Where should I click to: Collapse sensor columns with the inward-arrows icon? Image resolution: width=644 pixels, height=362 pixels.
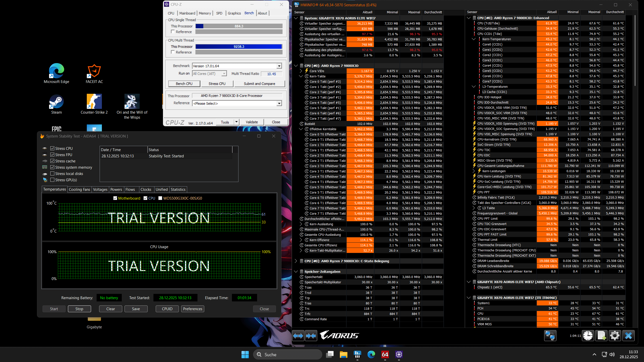click(x=311, y=336)
